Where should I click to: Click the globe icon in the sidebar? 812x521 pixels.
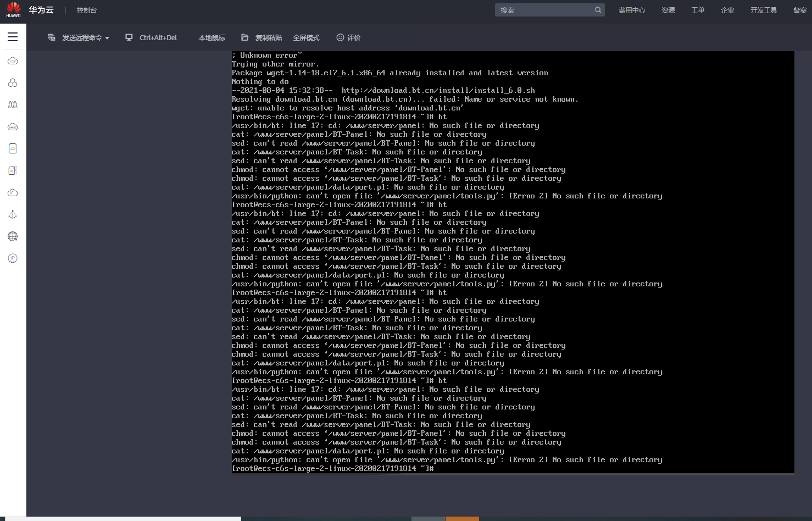point(13,236)
